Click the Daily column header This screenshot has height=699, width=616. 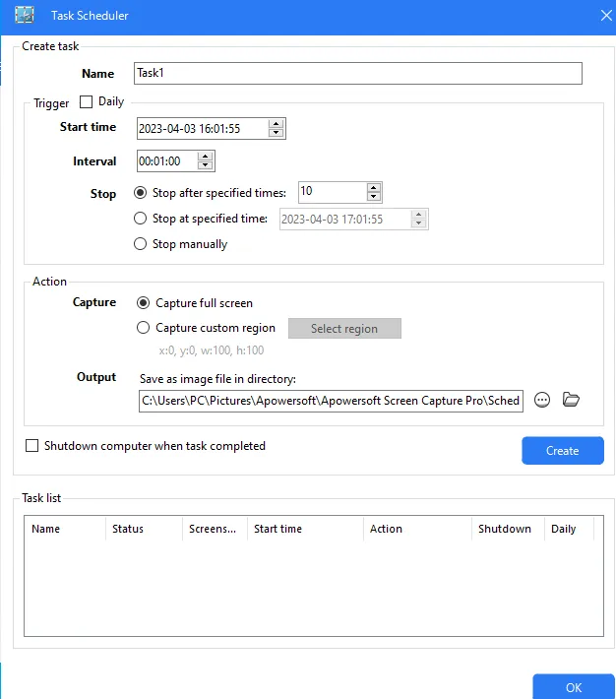tap(569, 529)
